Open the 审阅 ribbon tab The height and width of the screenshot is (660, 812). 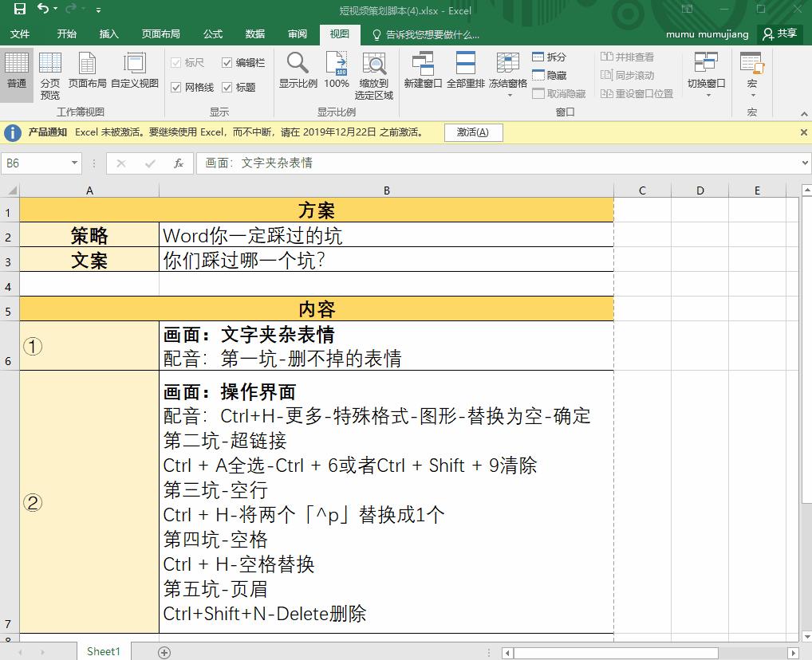click(x=297, y=34)
